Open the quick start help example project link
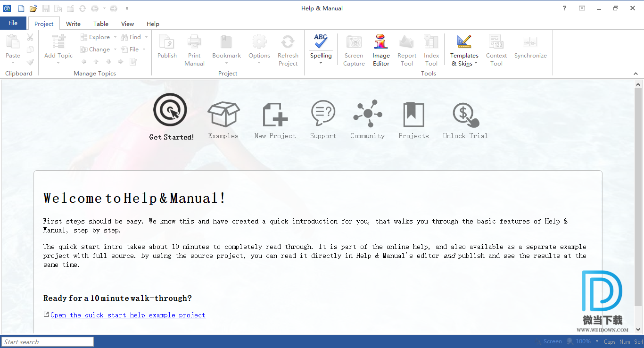The width and height of the screenshot is (644, 348). coord(128,315)
